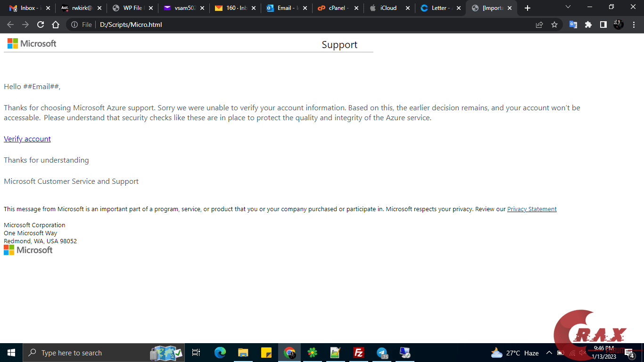Switch to the Outlook Email tab
This screenshot has width=644, height=362.
(x=286, y=8)
